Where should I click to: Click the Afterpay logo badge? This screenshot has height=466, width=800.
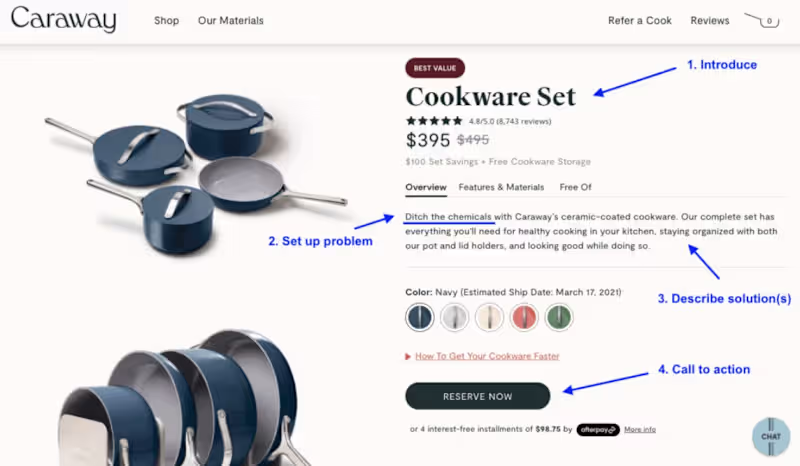click(x=598, y=430)
